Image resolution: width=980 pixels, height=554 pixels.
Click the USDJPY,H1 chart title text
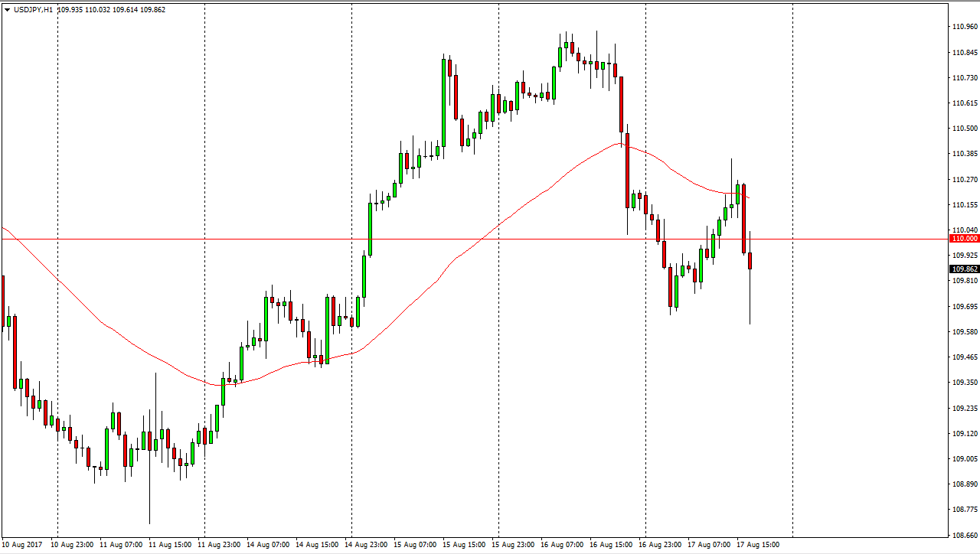click(x=34, y=10)
